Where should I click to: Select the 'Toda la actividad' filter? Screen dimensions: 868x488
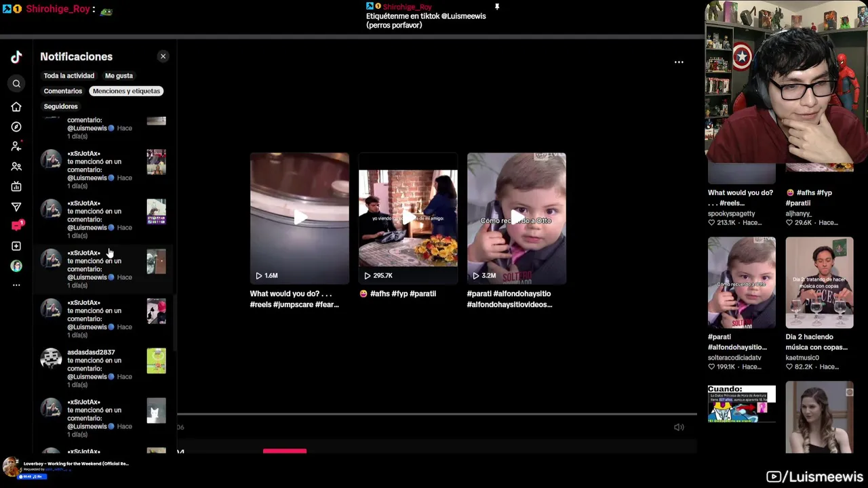pyautogui.click(x=69, y=76)
